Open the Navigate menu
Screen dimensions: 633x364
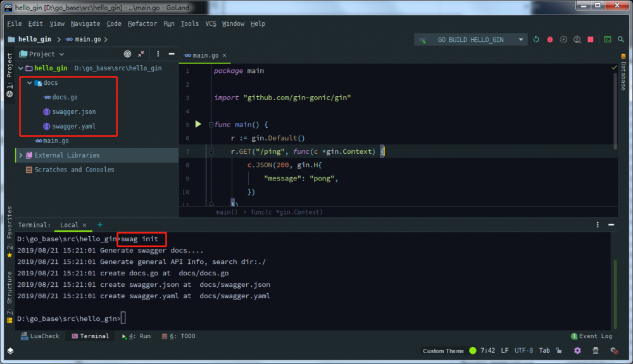pyautogui.click(x=85, y=24)
